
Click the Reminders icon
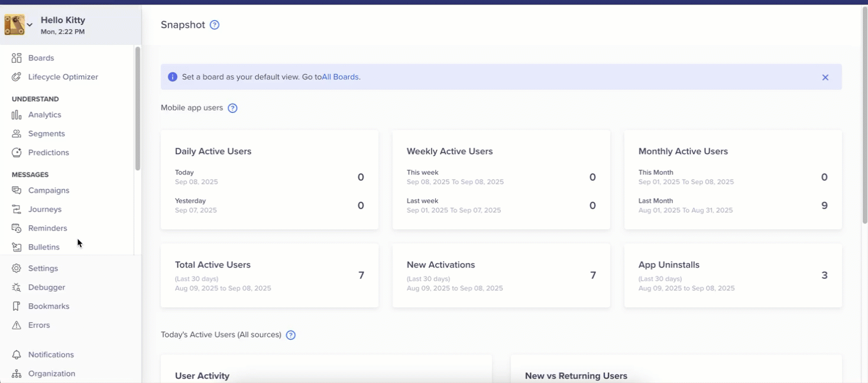point(17,228)
